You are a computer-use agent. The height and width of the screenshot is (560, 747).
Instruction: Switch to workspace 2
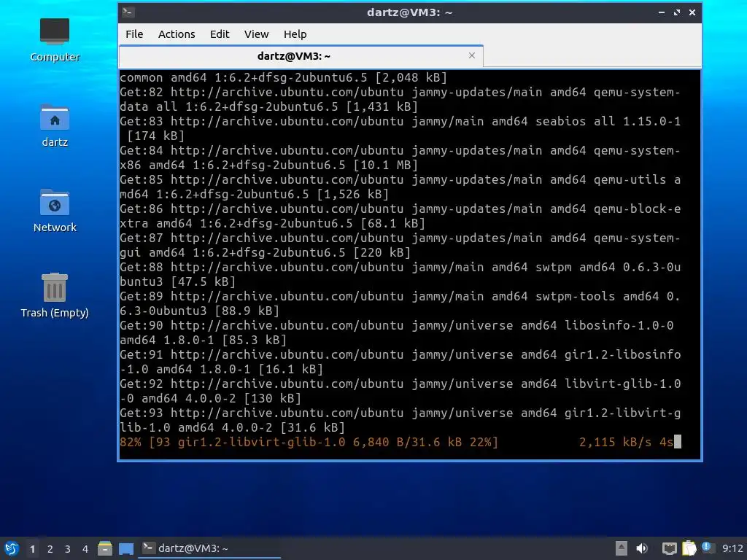[50, 549]
